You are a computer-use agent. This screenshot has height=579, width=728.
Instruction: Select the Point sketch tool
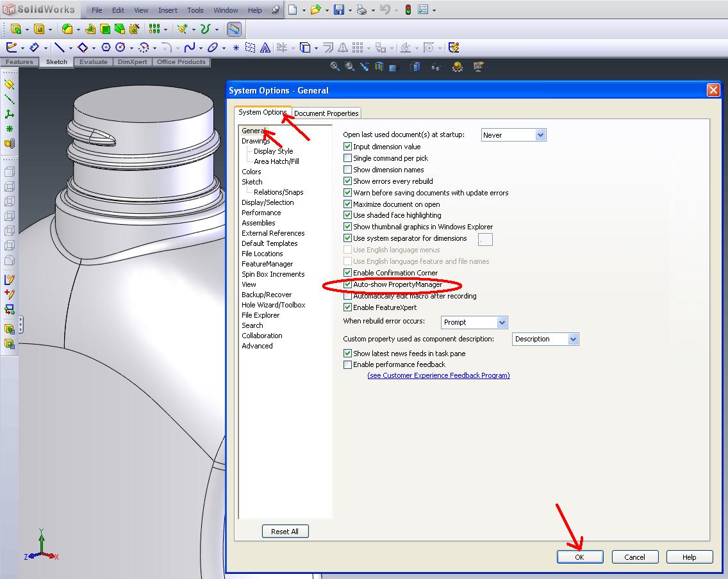(x=236, y=47)
